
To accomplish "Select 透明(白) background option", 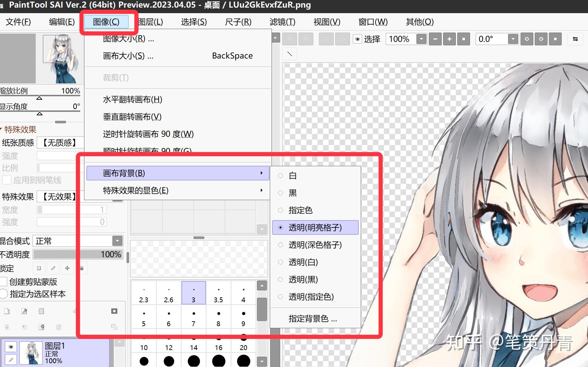I will tap(315, 262).
